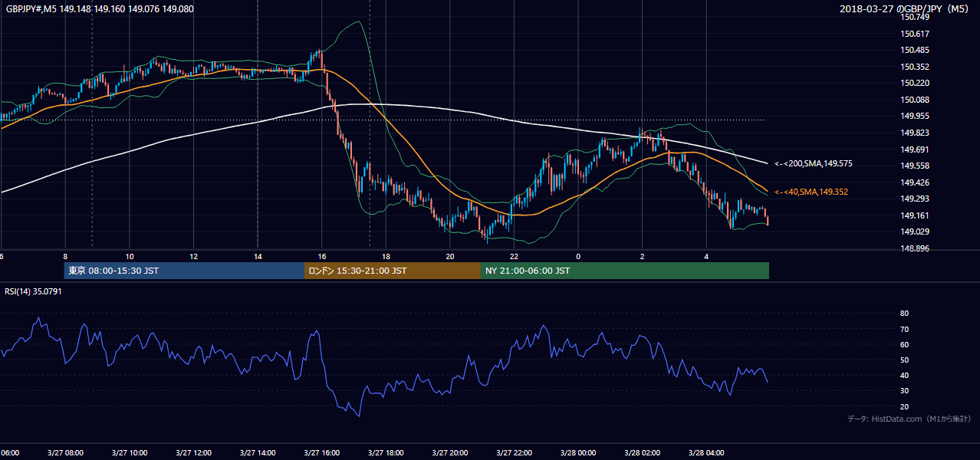This screenshot has width=980, height=460.
Task: Click the 3/27 16:00 time label
Action: (321, 453)
